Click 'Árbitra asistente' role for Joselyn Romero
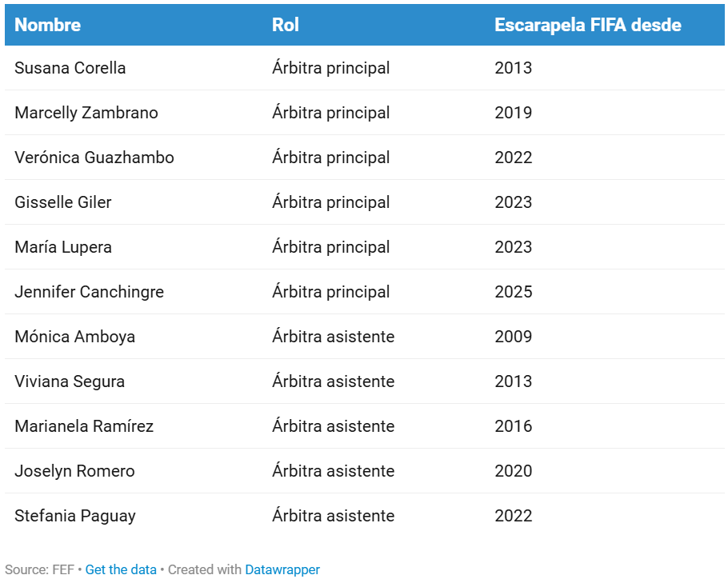This screenshot has height=579, width=728. tap(333, 471)
